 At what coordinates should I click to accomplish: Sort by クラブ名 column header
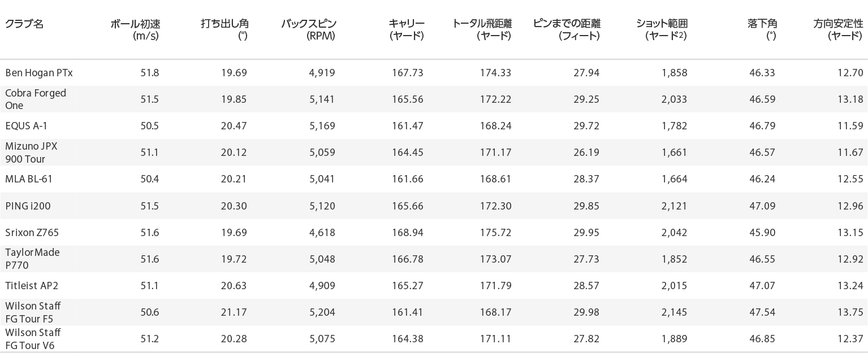coord(24,24)
